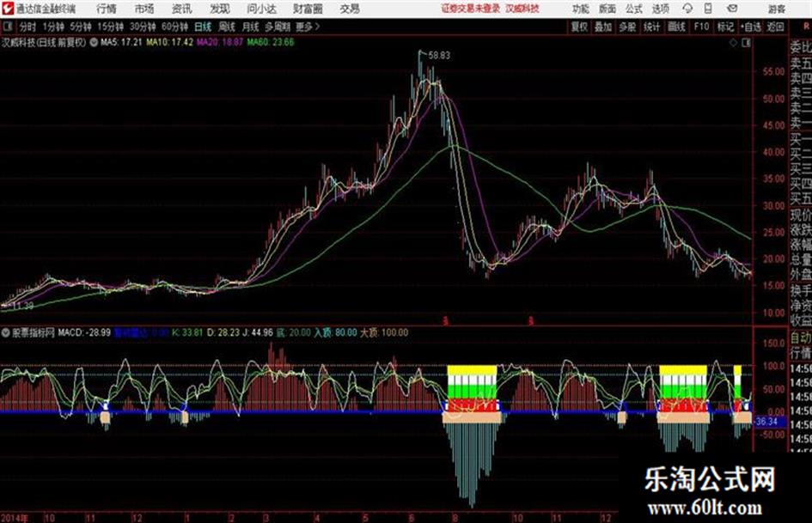The height and width of the screenshot is (523, 812).
Task: Open the 市场 menu
Action: coord(144,9)
